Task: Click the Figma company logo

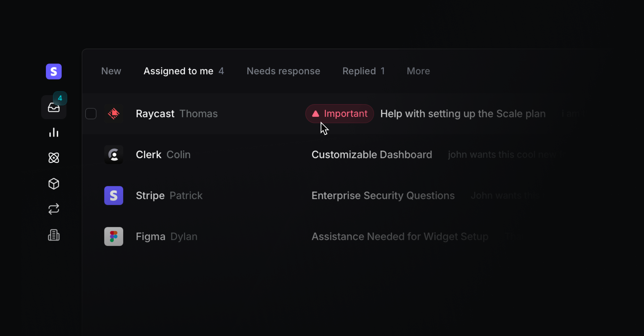Action: [x=114, y=237]
